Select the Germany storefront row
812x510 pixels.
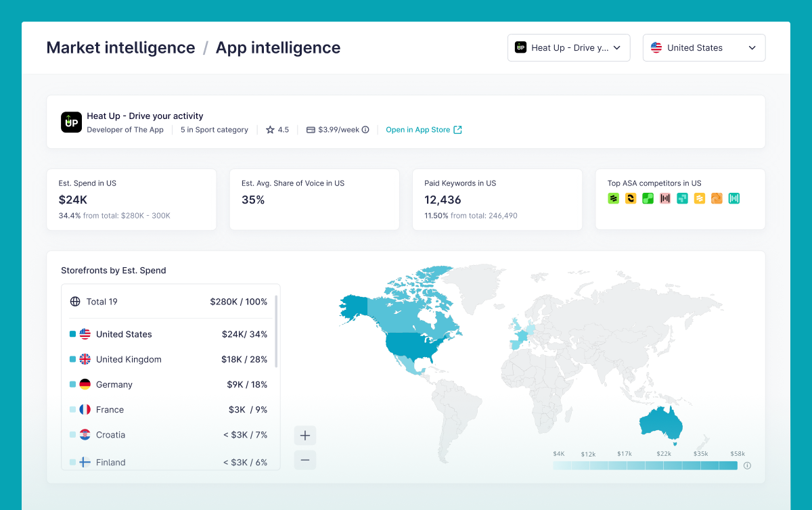[x=168, y=384]
